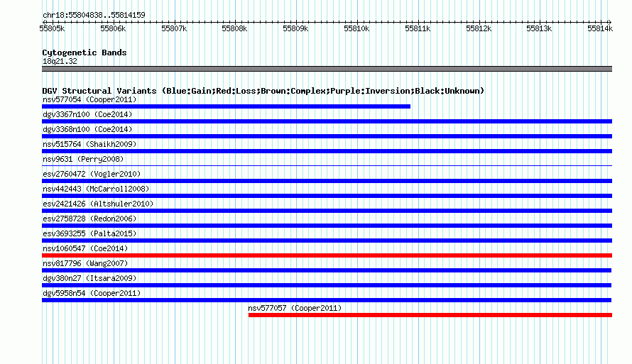Screen dimensions: 632x364
Task: Click the esv2760472 blue gain bar
Action: point(327,181)
